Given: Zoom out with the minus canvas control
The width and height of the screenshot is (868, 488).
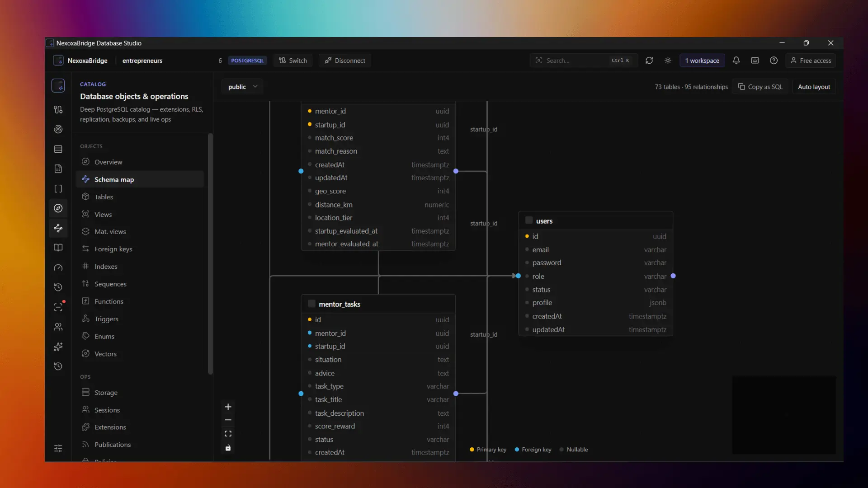Looking at the screenshot, I should coord(228,420).
